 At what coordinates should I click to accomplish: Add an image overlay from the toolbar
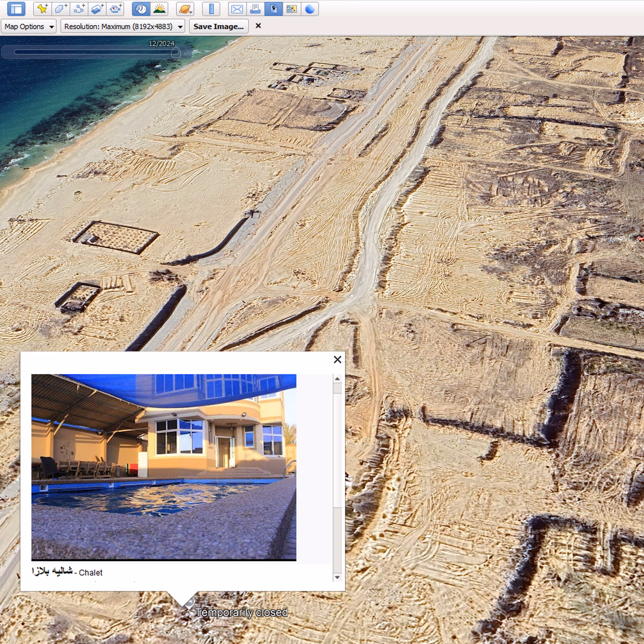point(97,9)
